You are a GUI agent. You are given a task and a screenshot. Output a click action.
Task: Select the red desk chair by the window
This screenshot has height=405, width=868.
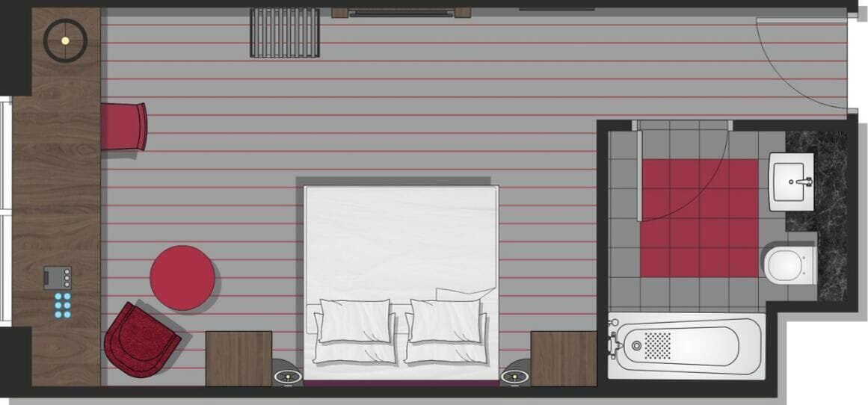124,127
